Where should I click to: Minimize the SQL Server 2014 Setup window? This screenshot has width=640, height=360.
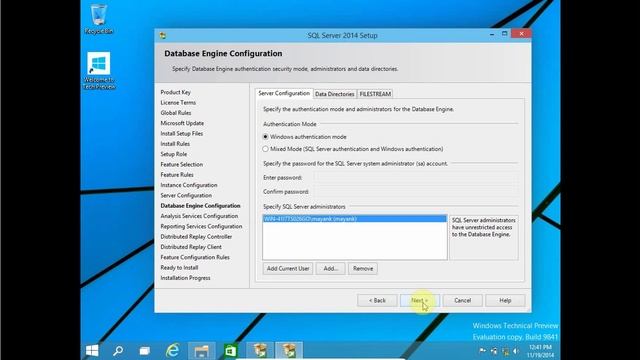492,34
